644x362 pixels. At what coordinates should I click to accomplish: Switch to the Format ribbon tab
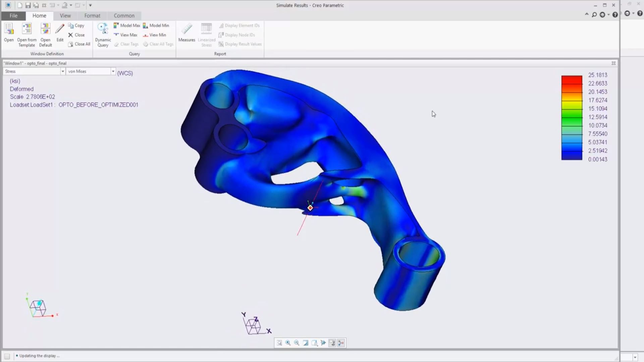(92, 16)
